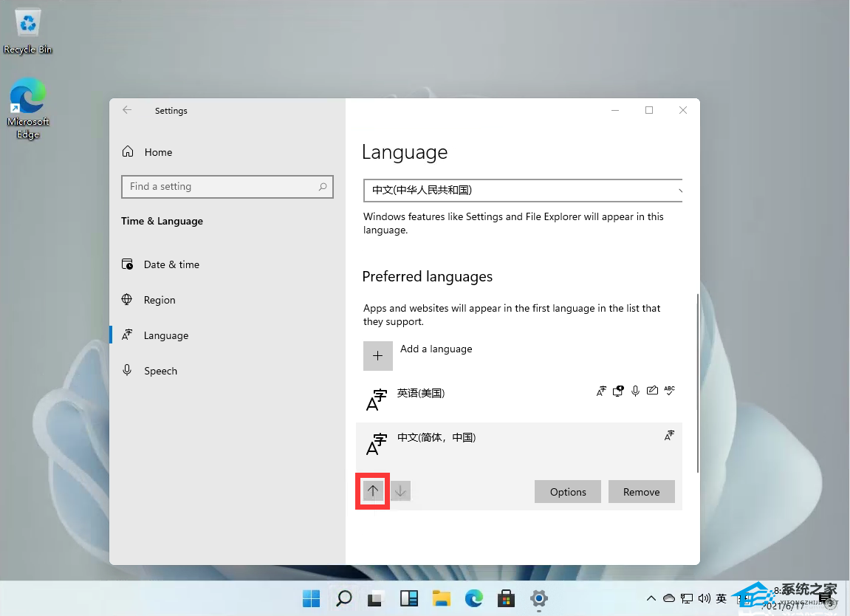
Task: Click the ABC spellcheck icon for 英语(美国)
Action: 669,391
